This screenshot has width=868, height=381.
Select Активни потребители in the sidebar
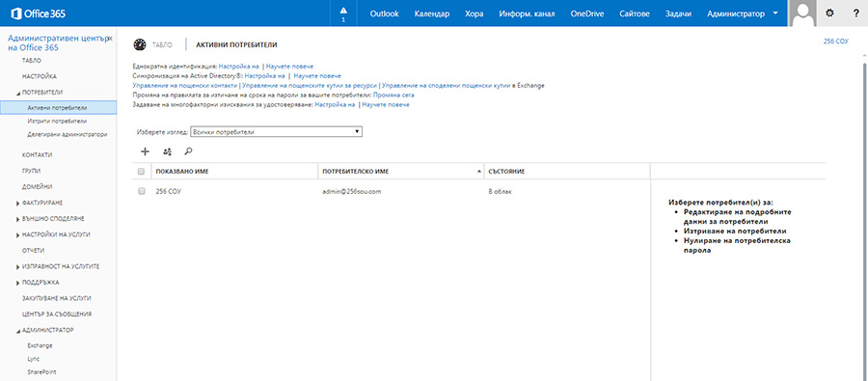coord(58,107)
